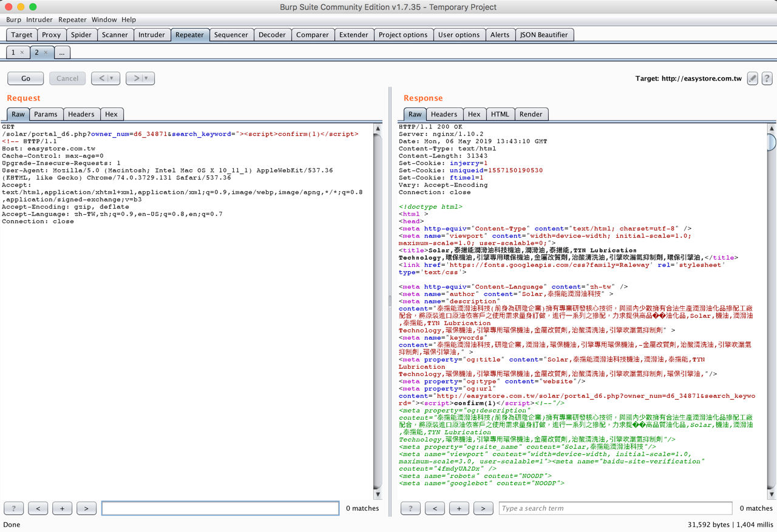Open response search help question button
This screenshot has height=532, width=777.
(x=410, y=508)
